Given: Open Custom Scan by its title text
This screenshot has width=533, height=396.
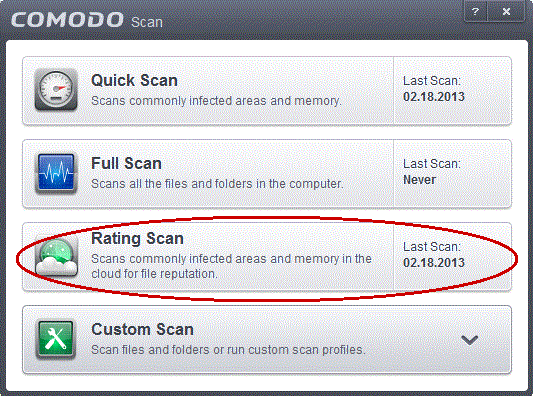Looking at the screenshot, I should (x=142, y=329).
